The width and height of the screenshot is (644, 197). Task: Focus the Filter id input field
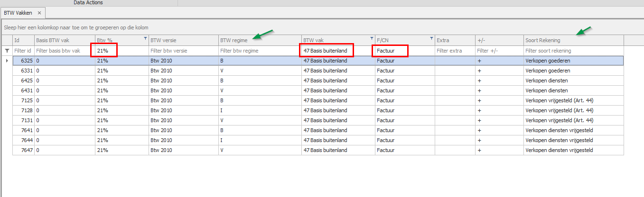coord(23,51)
